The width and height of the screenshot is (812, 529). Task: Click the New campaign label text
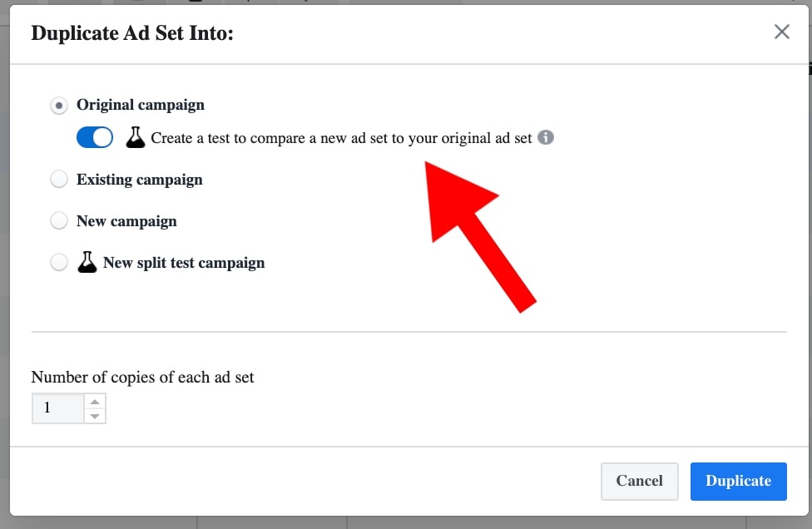pos(126,221)
